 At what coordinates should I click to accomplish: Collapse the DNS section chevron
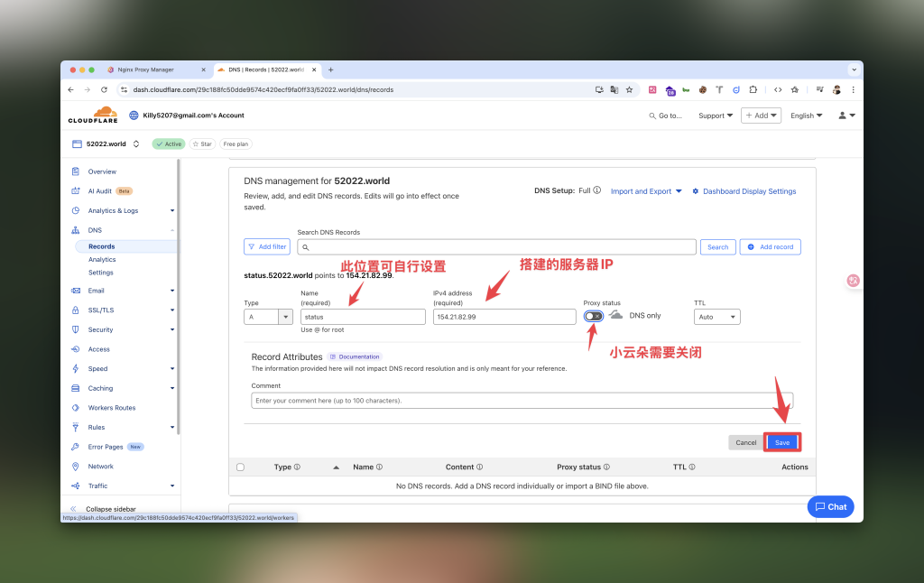click(172, 230)
